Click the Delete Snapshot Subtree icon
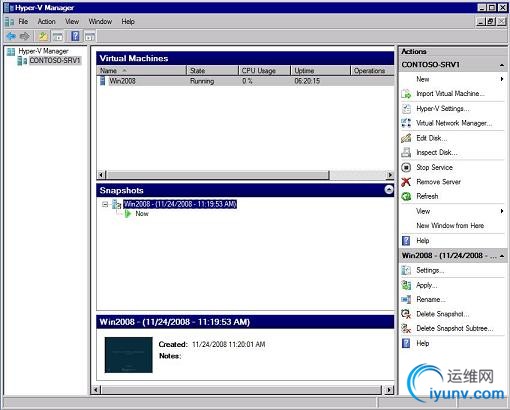Viewport: 510px width, 410px height. coord(406,328)
